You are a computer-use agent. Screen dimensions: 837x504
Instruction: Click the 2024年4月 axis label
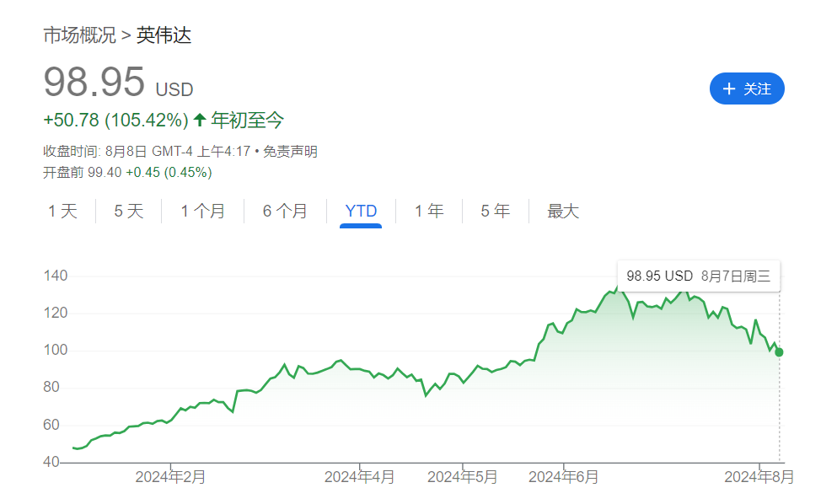(x=359, y=477)
